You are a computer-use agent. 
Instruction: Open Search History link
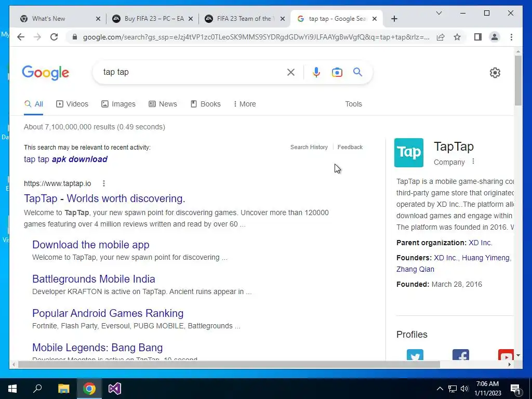coord(309,147)
